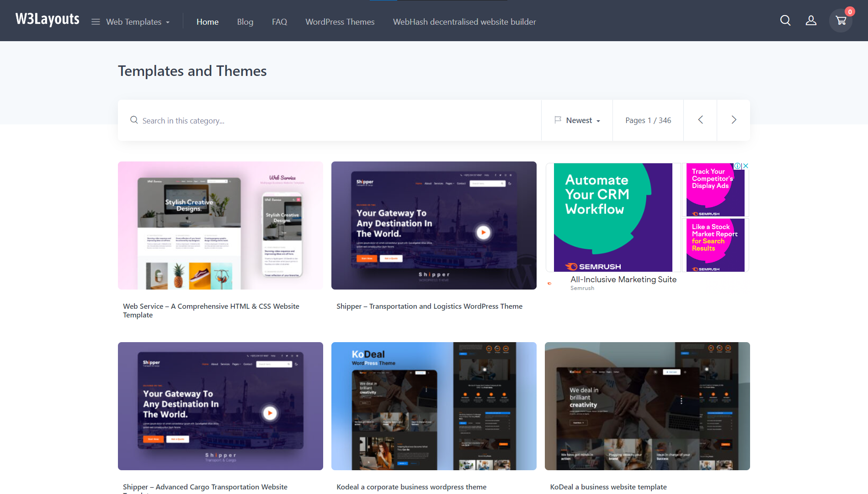
Task: Click the W3Layouts logo
Action: (47, 19)
